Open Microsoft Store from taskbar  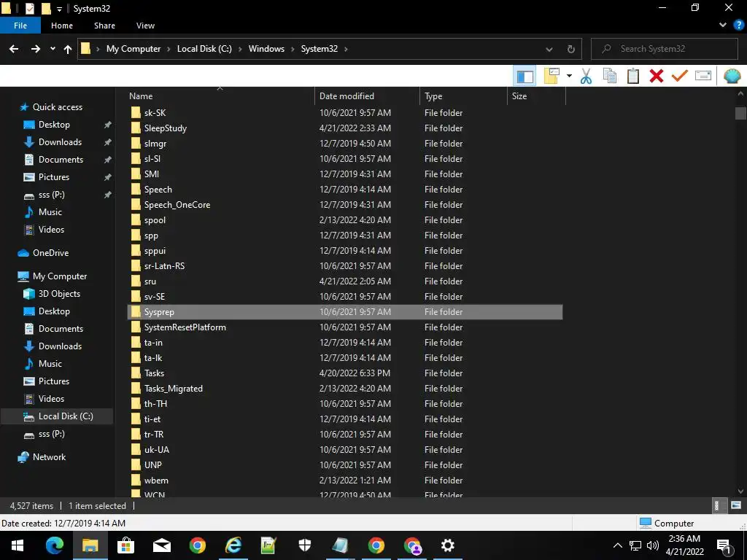pyautogui.click(x=125, y=545)
